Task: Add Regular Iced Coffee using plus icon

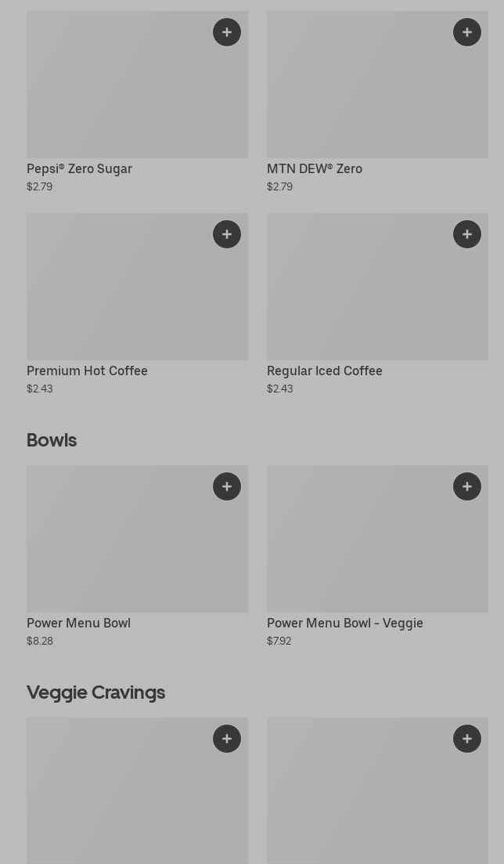Action: click(467, 234)
